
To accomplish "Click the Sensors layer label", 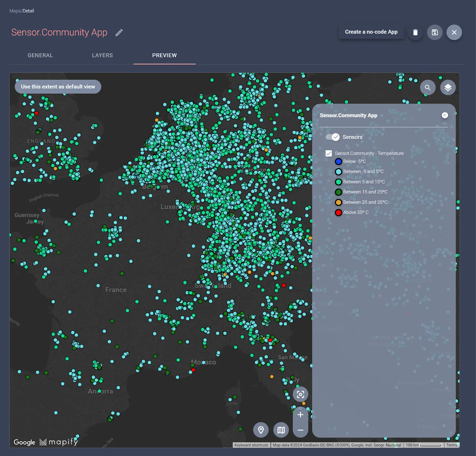I will point(353,137).
